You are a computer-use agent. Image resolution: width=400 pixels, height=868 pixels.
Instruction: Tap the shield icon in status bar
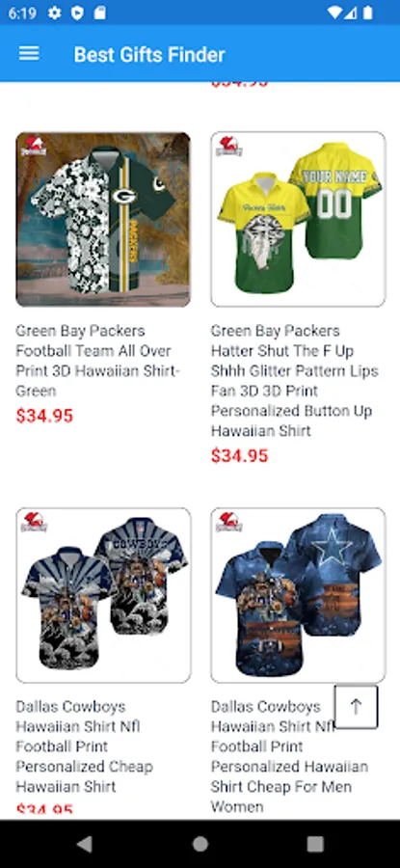[77, 13]
